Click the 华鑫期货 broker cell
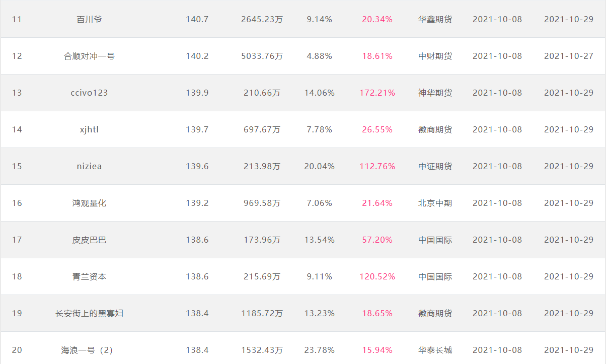606x364 pixels. tap(435, 20)
